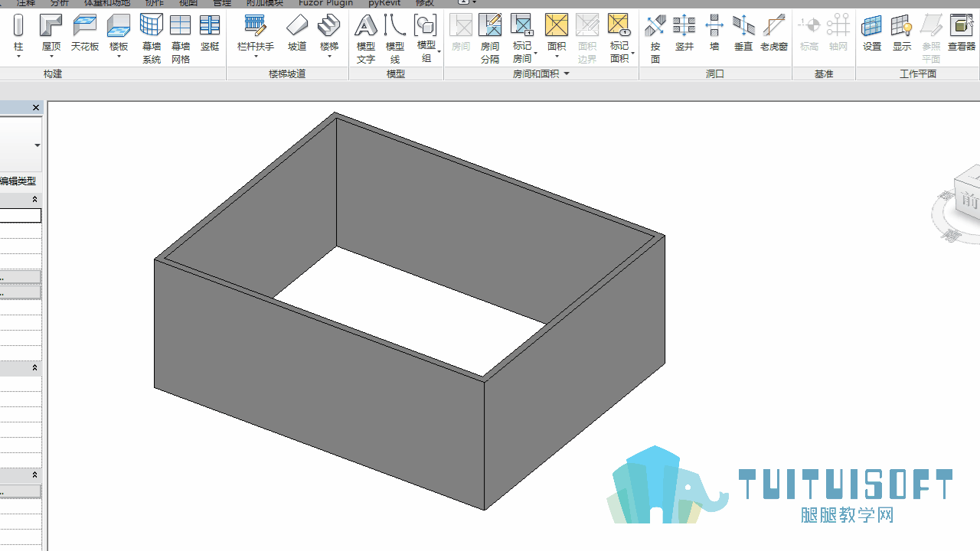Open the 面积 tool dropdown arrow
This screenshot has height=551, width=980.
pyautogui.click(x=557, y=57)
